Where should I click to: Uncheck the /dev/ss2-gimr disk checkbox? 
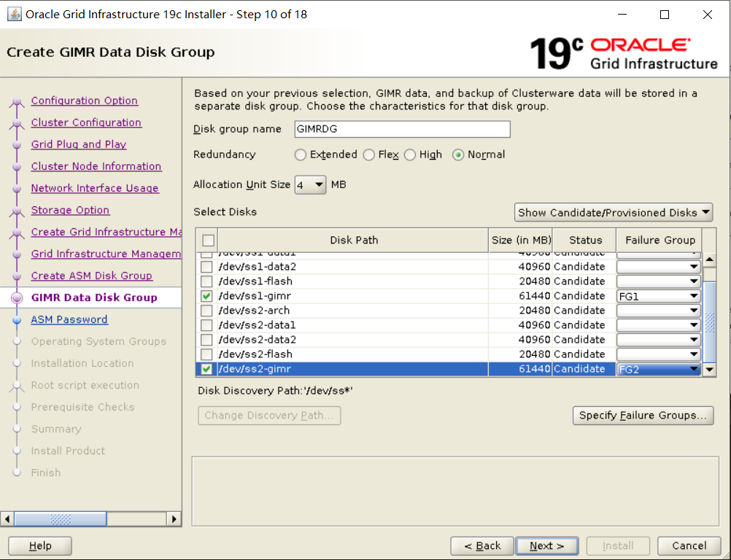(x=206, y=369)
